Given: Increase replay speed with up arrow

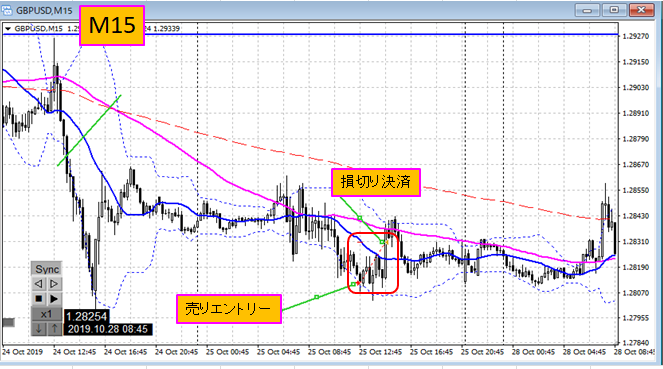Looking at the screenshot, I should pyautogui.click(x=54, y=328).
